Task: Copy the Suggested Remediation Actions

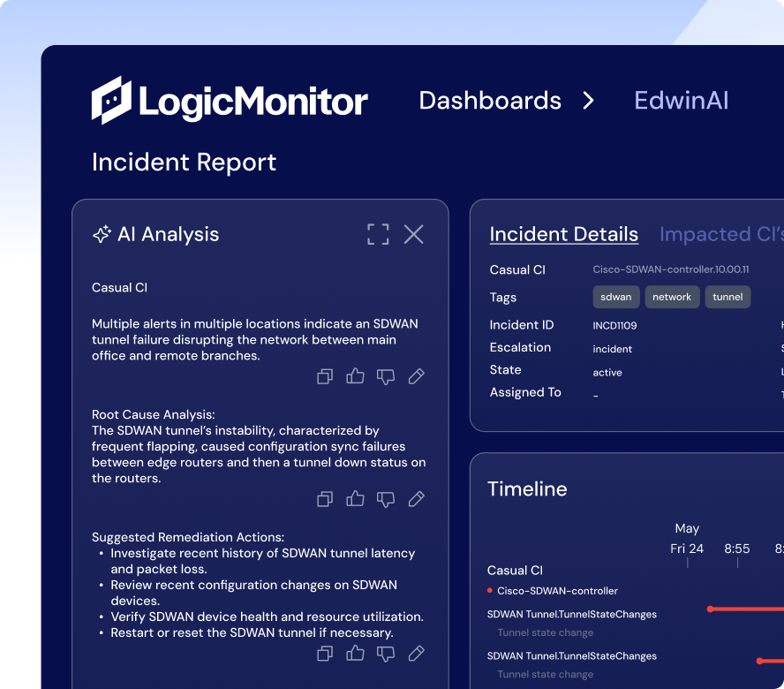Action: click(x=325, y=654)
